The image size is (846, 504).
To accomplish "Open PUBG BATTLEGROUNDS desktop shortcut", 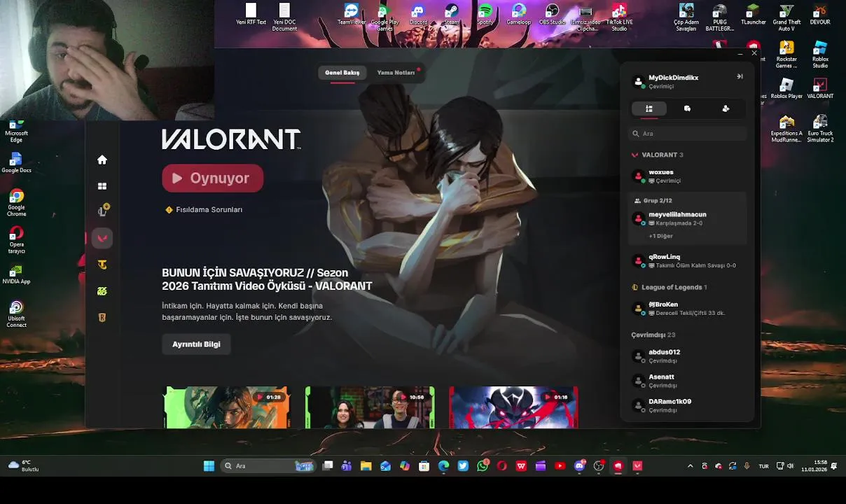I will (719, 17).
